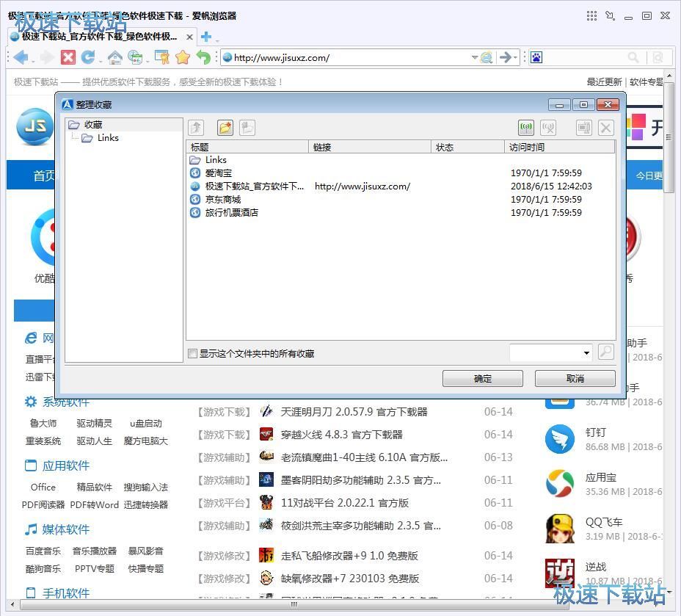Viewport: 681px width, 616px height.
Task: Select the 爱淘宝 bookmark row
Action: click(x=401, y=173)
